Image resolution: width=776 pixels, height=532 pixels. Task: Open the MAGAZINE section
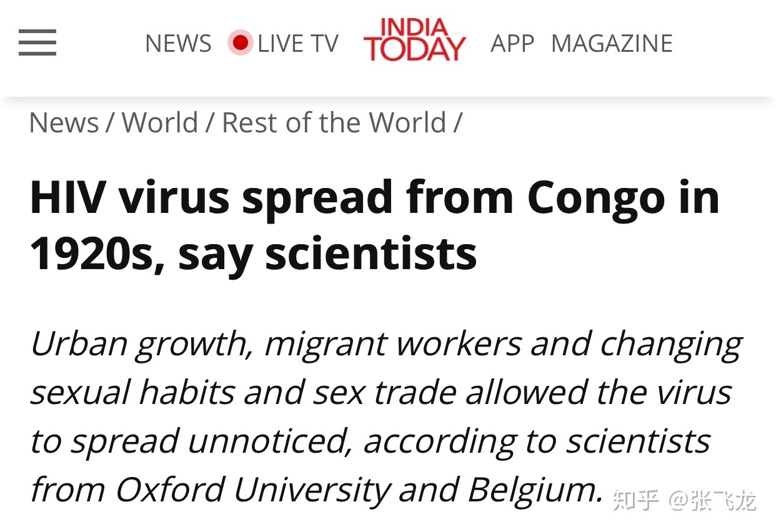pos(612,44)
